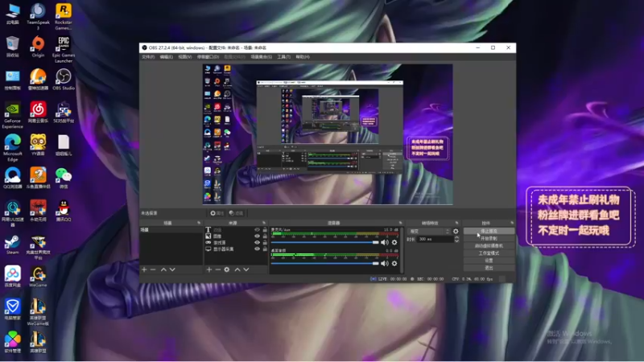Screen dimensions: 644x362
Task: Open the 桌面音频 audio settings gear
Action: [394, 263]
